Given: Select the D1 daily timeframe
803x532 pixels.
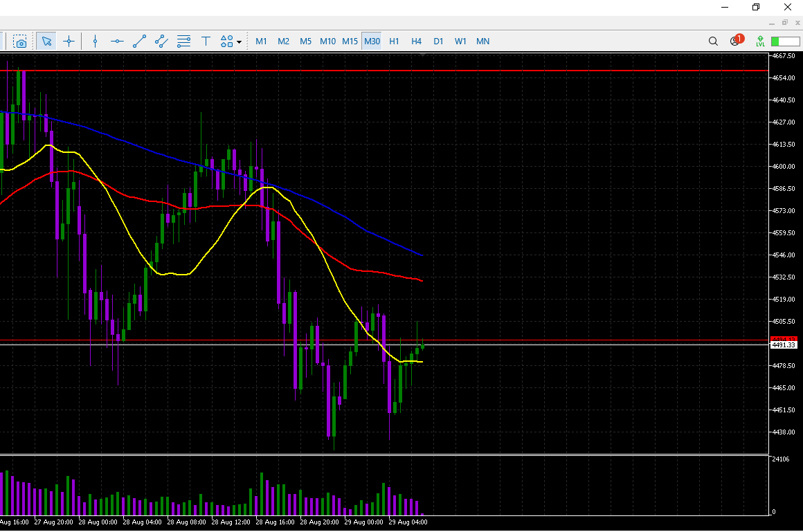Looking at the screenshot, I should [x=438, y=42].
